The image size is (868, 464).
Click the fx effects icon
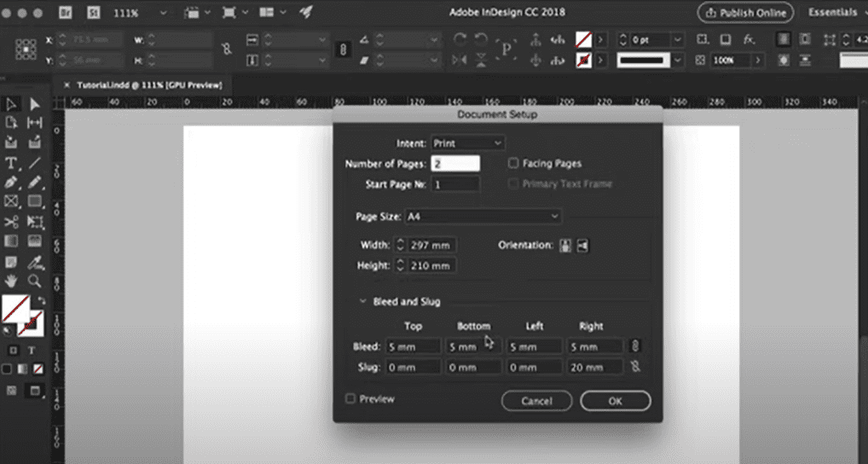tap(749, 39)
